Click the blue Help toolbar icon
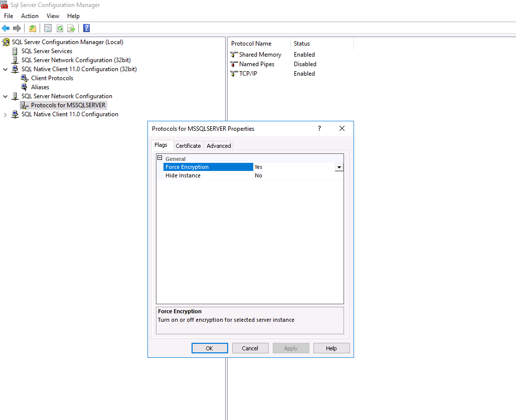 point(87,28)
